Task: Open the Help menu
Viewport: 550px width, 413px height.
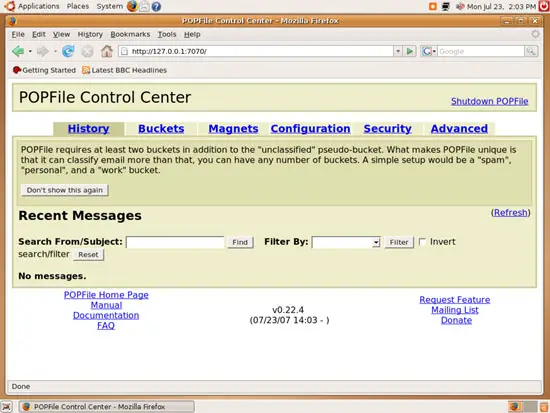Action: point(192,34)
